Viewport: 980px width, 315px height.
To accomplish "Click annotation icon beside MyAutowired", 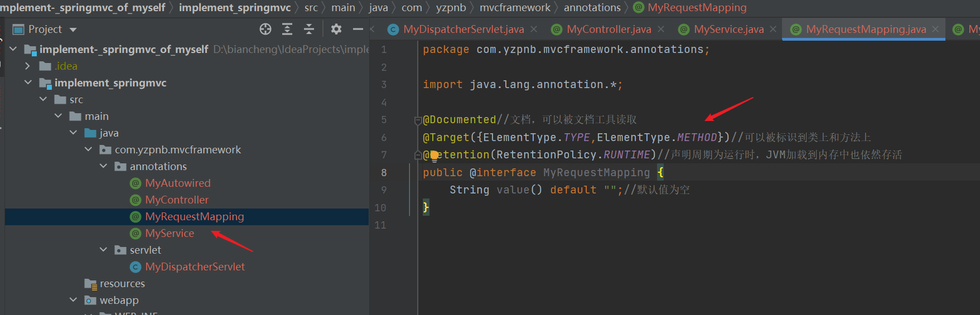I will (x=135, y=183).
